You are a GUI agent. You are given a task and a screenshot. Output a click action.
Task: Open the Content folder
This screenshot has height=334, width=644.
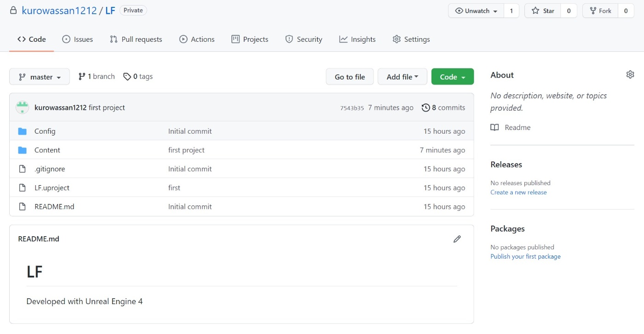coord(47,150)
